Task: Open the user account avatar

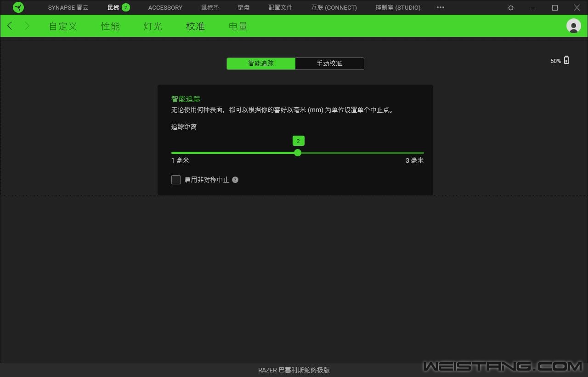Action: (x=574, y=26)
